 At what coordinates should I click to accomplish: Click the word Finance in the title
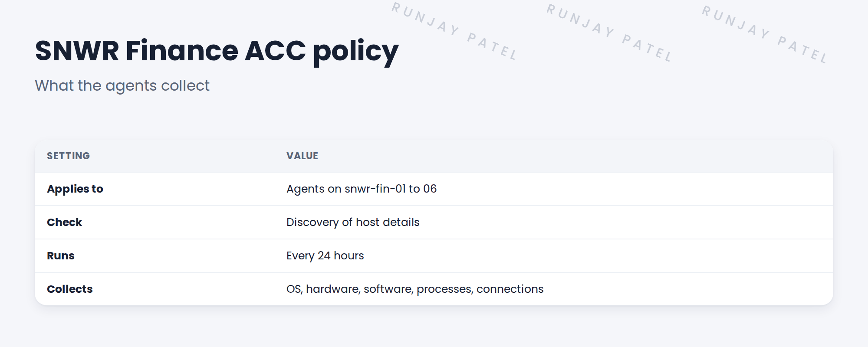(182, 51)
